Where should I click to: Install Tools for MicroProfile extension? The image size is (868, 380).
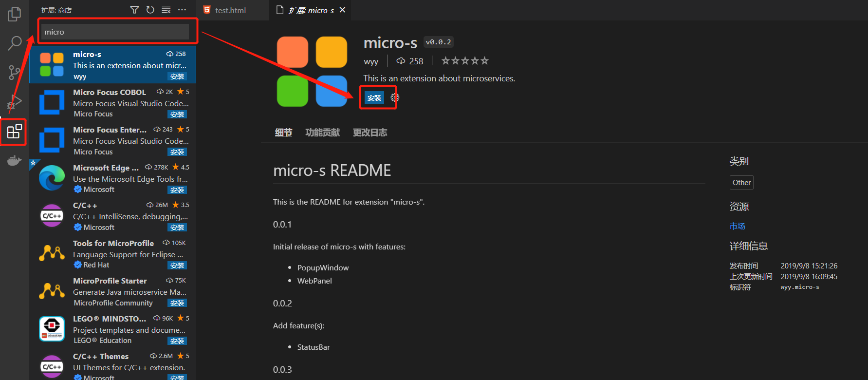[x=177, y=266]
